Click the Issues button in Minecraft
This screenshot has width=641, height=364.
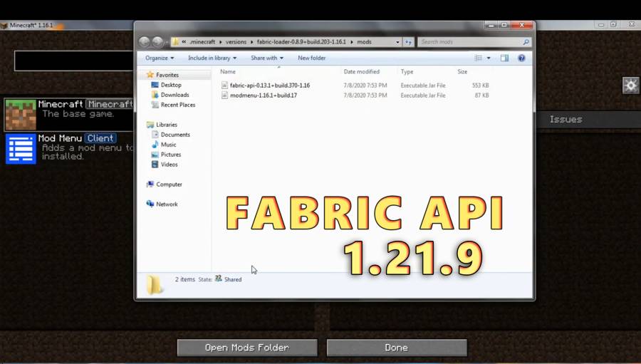click(566, 120)
